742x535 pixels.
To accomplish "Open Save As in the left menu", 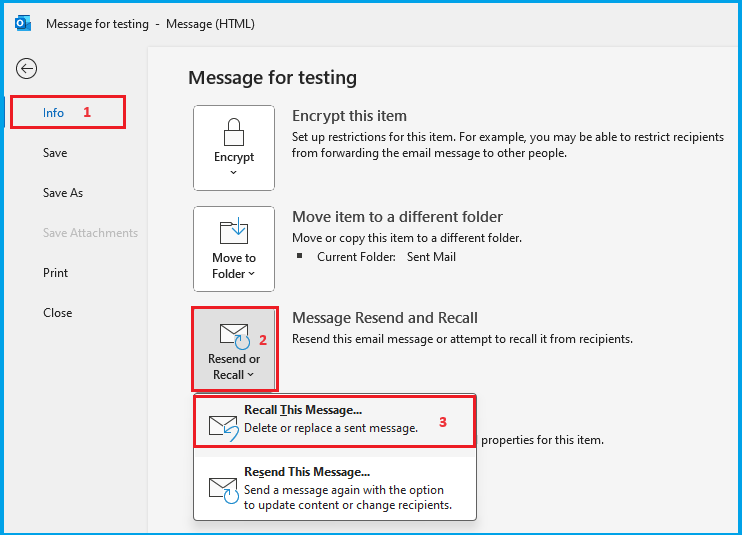I will tap(63, 193).
